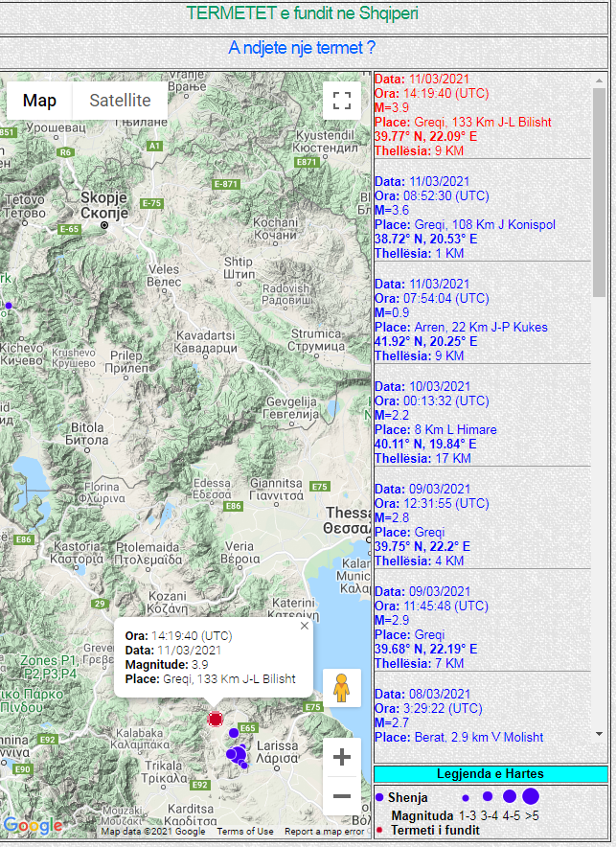Switch to Map view type
The width and height of the screenshot is (616, 847).
(x=39, y=101)
